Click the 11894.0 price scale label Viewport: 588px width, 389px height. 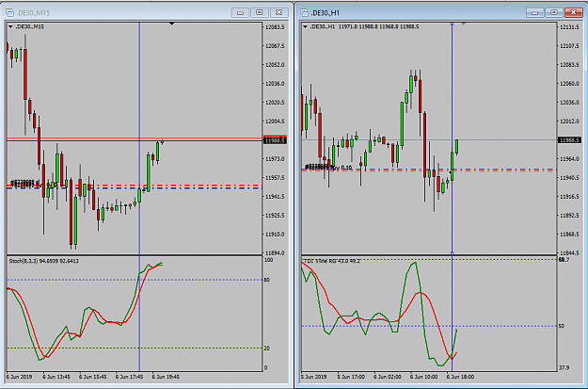[275, 252]
